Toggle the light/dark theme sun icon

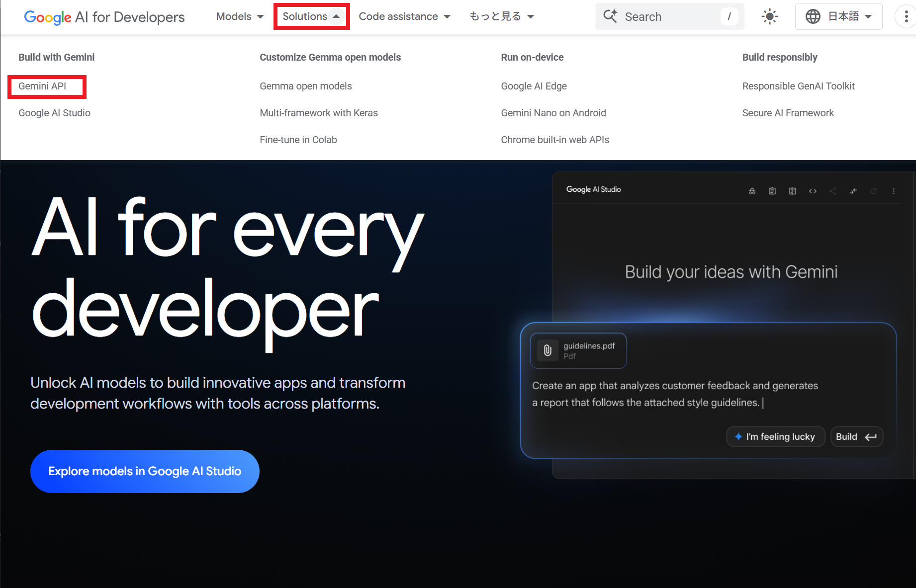coord(769,16)
